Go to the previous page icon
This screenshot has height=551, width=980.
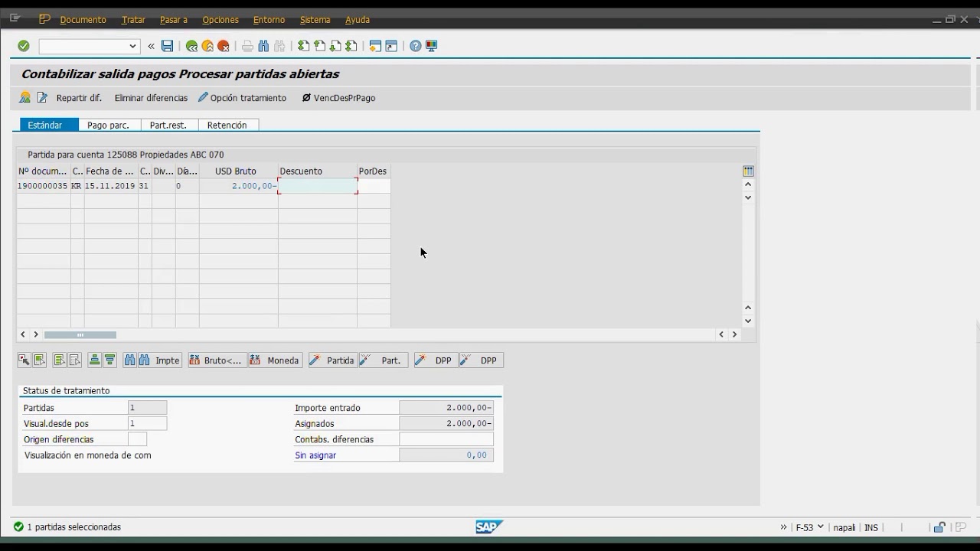(319, 46)
